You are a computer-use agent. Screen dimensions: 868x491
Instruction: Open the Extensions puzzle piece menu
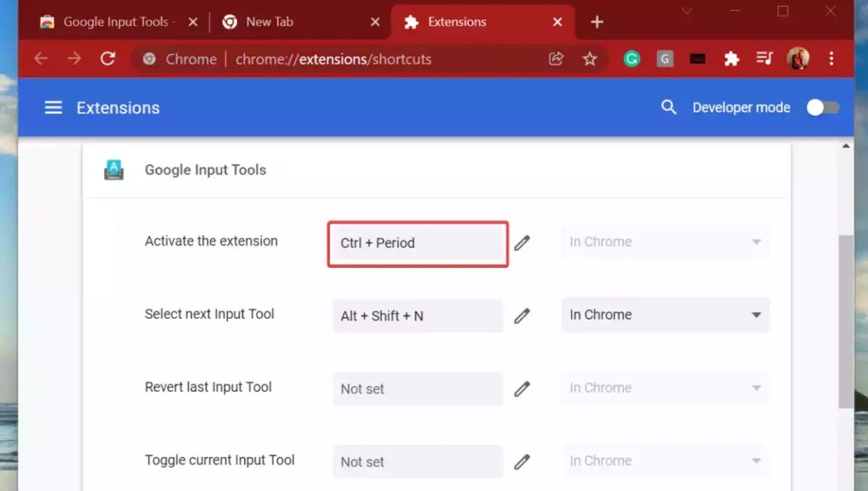[x=732, y=59]
